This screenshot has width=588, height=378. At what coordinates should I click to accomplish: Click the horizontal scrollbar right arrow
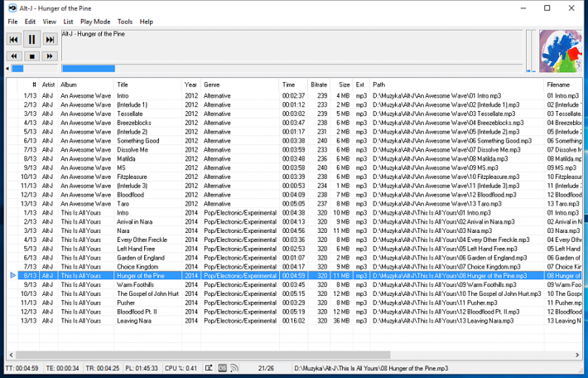[577, 355]
